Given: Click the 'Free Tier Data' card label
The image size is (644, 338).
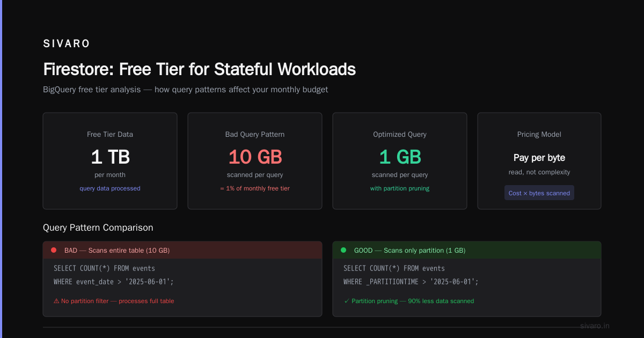Looking at the screenshot, I should (110, 135).
